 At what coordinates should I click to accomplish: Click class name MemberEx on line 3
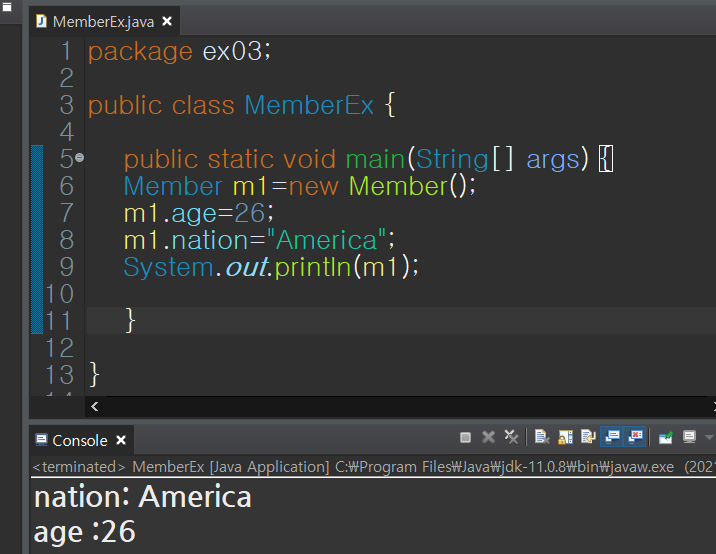(x=309, y=105)
